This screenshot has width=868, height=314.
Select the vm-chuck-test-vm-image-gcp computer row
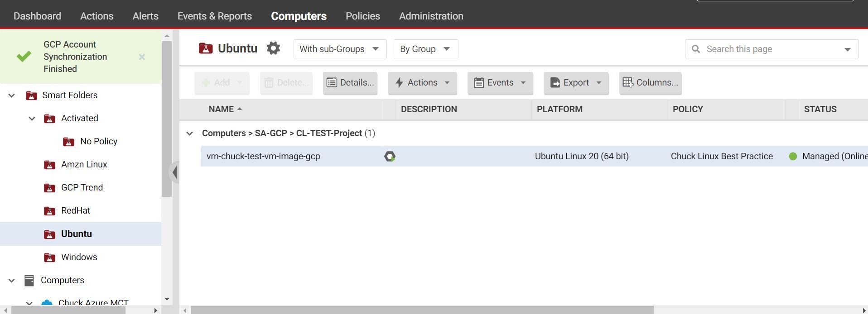pos(535,157)
